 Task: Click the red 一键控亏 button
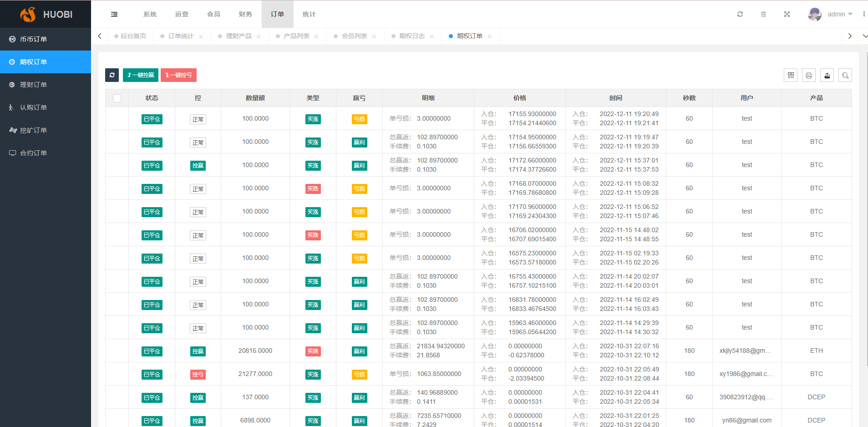pos(178,75)
